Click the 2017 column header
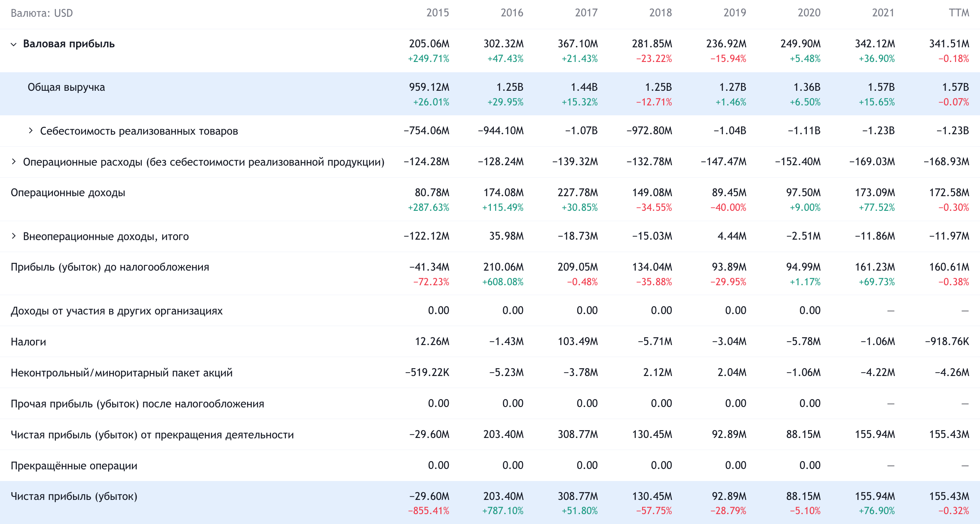Viewport: 980px width, 524px height. click(x=586, y=13)
